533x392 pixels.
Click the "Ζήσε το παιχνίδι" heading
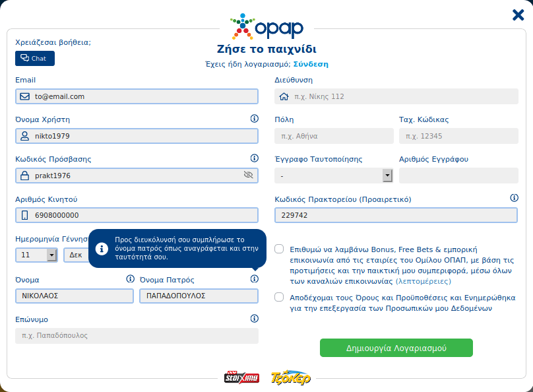pyautogui.click(x=267, y=49)
